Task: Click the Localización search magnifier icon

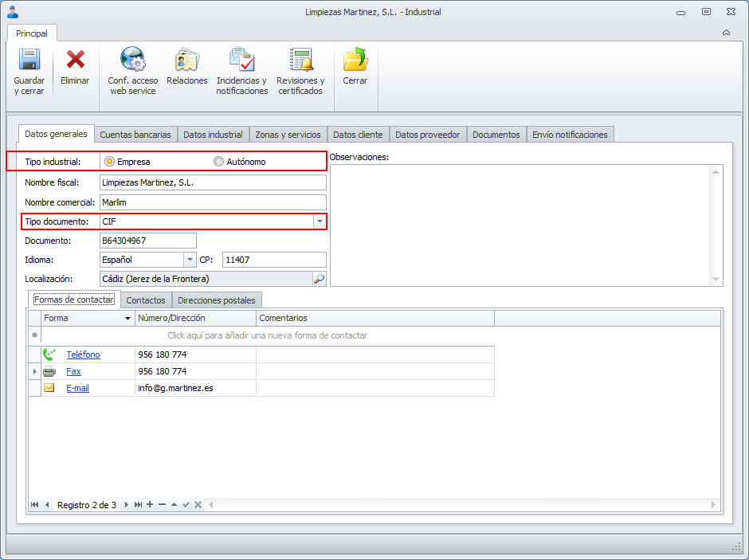Action: [319, 279]
